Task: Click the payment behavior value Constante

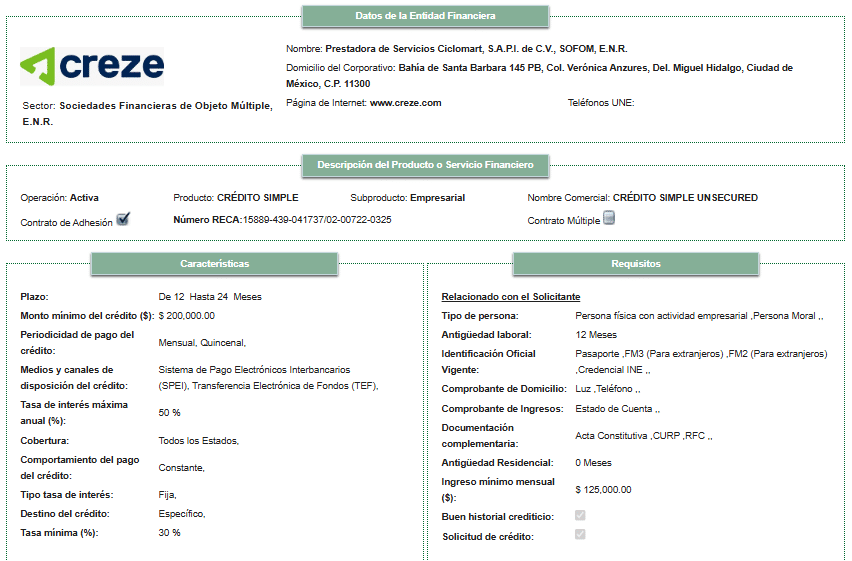Action: click(181, 468)
